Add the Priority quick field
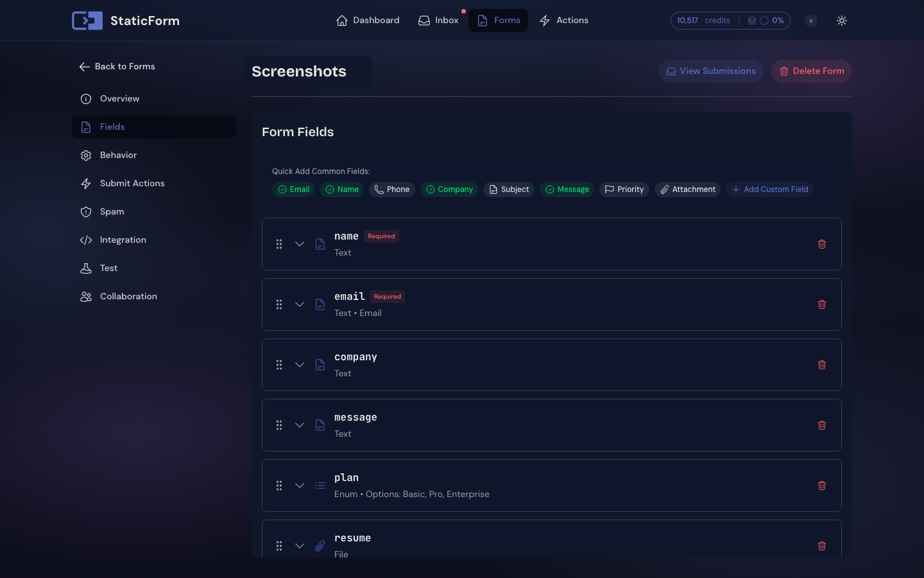This screenshot has width=924, height=578. point(624,189)
